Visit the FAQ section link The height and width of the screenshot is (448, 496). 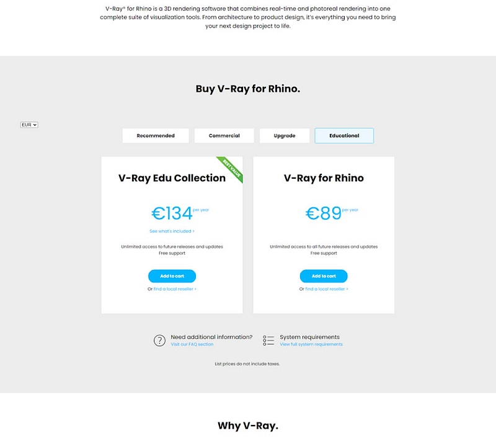pyautogui.click(x=192, y=344)
